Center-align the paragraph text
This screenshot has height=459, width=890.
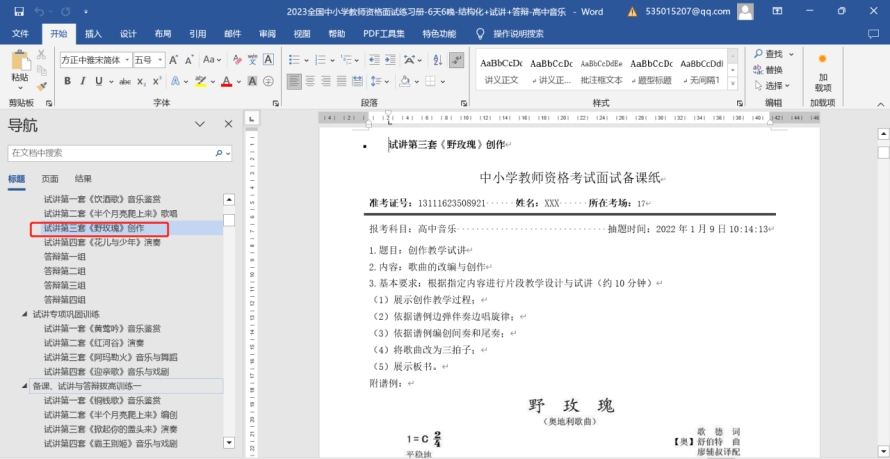click(312, 82)
